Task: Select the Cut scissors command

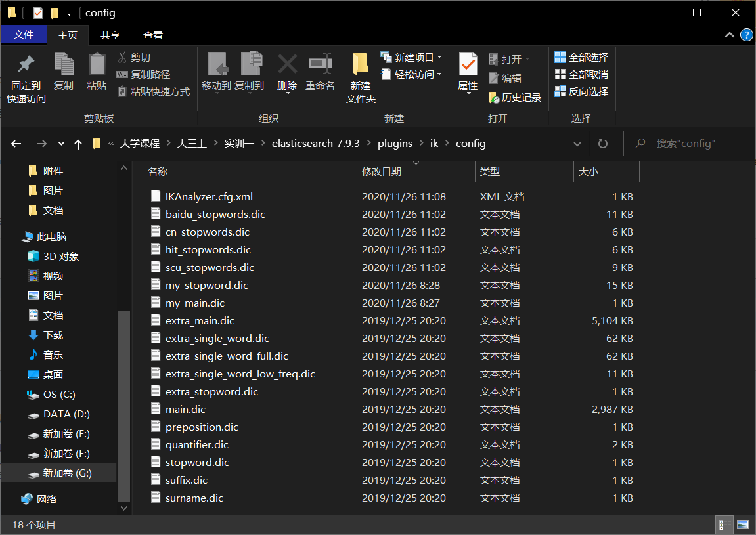Action: point(134,57)
